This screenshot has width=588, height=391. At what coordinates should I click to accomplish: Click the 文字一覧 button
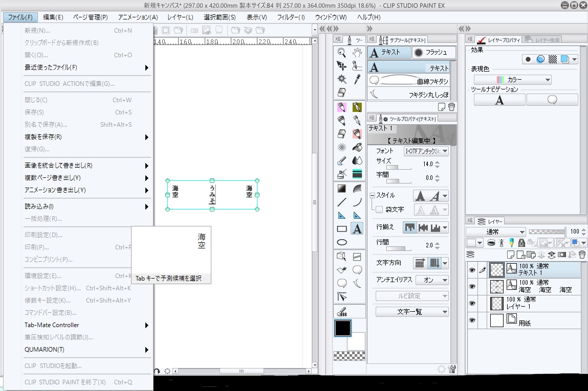(x=412, y=312)
